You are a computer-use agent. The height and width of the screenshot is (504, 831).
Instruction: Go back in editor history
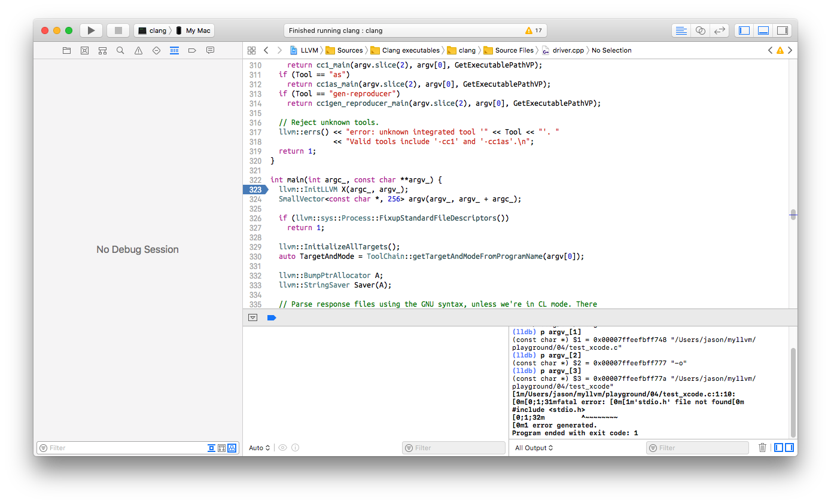(x=266, y=51)
